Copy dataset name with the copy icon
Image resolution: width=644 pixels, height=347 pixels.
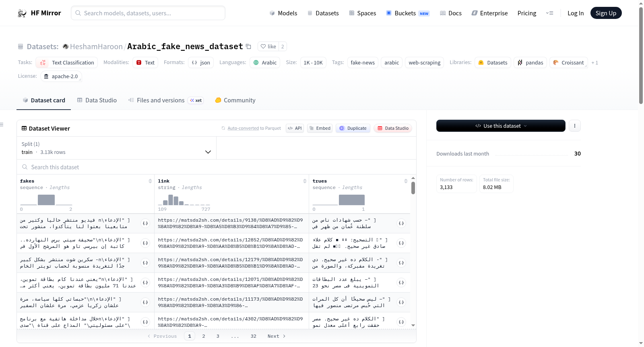(x=248, y=47)
